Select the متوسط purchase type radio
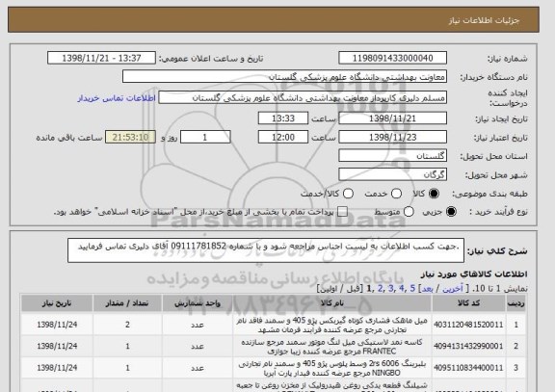555x392 pixels. [x=409, y=212]
